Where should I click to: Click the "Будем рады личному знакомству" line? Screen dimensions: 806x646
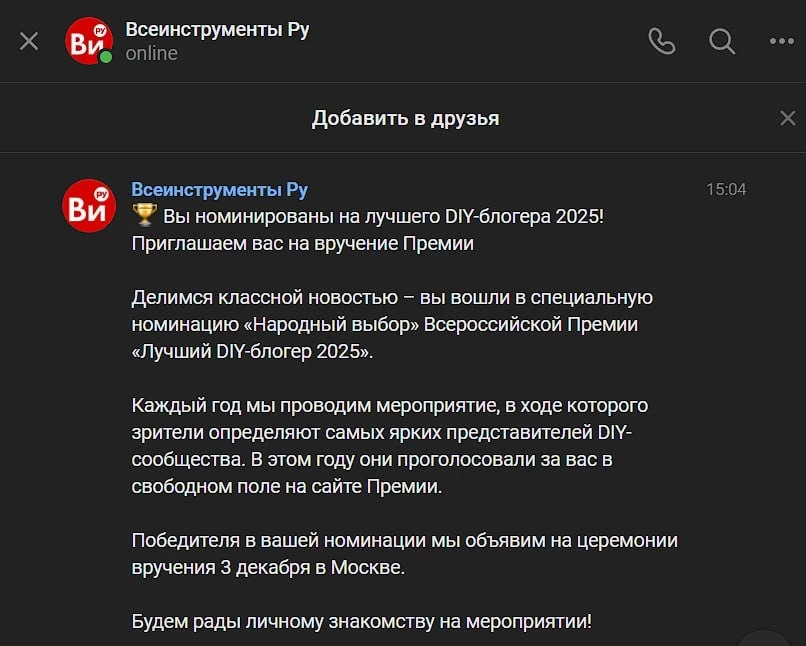[361, 621]
